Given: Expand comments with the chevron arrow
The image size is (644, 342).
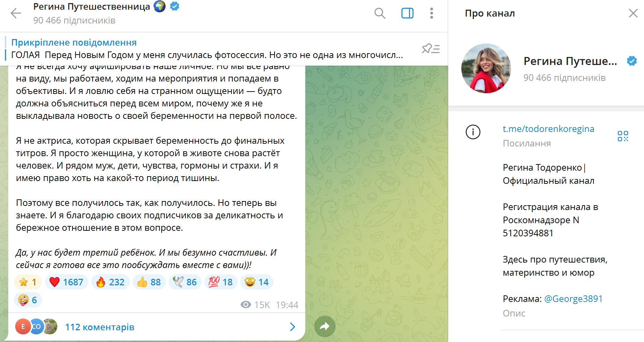Looking at the screenshot, I should click(292, 327).
